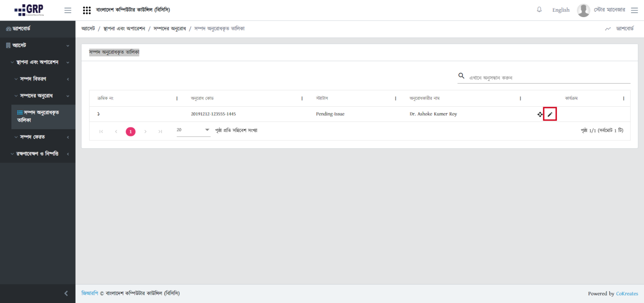Click the four-arrow move icon beside the pencil
The width and height of the screenshot is (644, 303).
(540, 114)
